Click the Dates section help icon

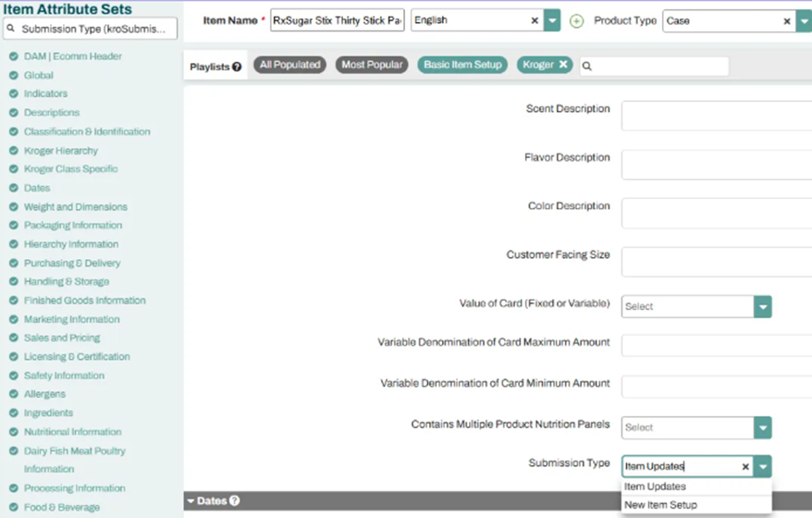[234, 501]
